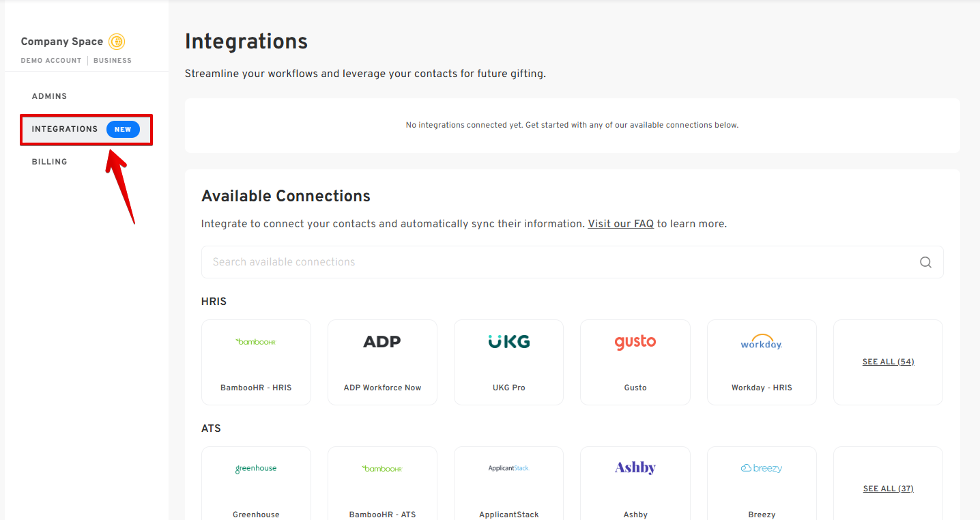
Task: Open the Visit our FAQ link
Action: coord(620,224)
